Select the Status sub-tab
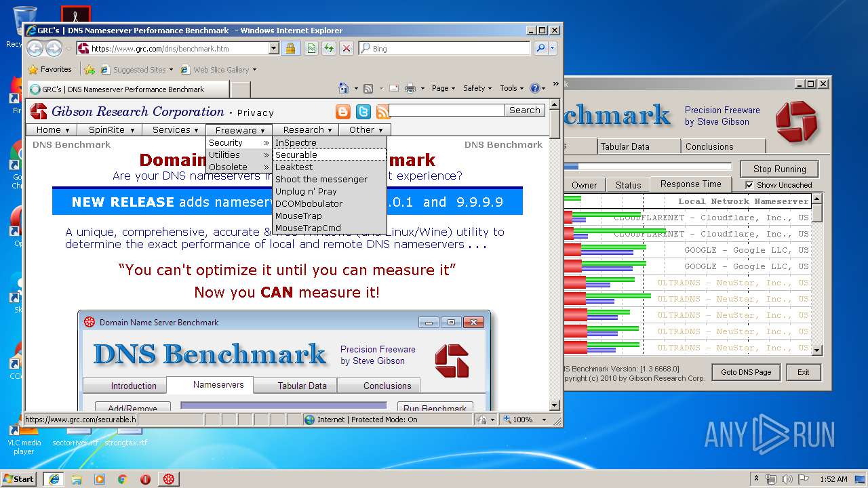The height and width of the screenshot is (488, 868). point(628,185)
